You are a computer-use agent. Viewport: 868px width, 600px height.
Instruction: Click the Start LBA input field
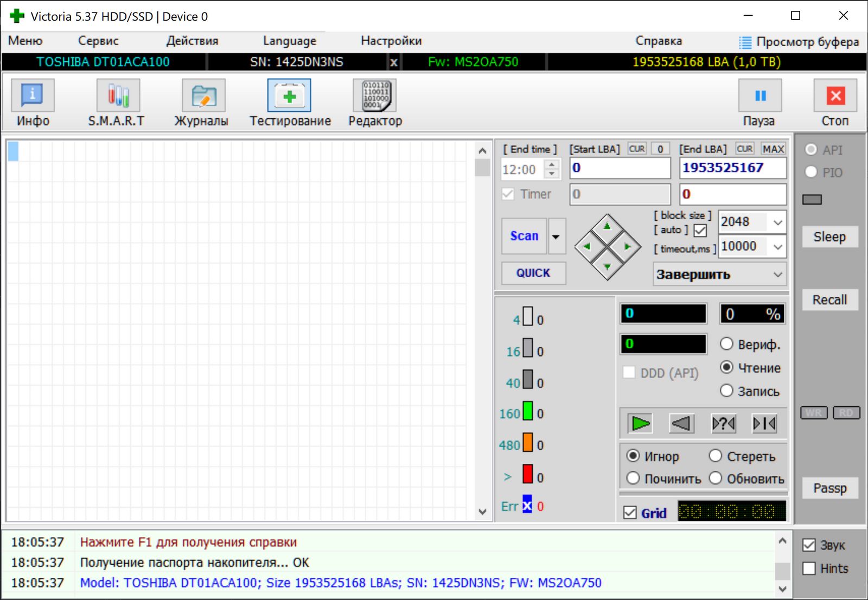tap(620, 168)
